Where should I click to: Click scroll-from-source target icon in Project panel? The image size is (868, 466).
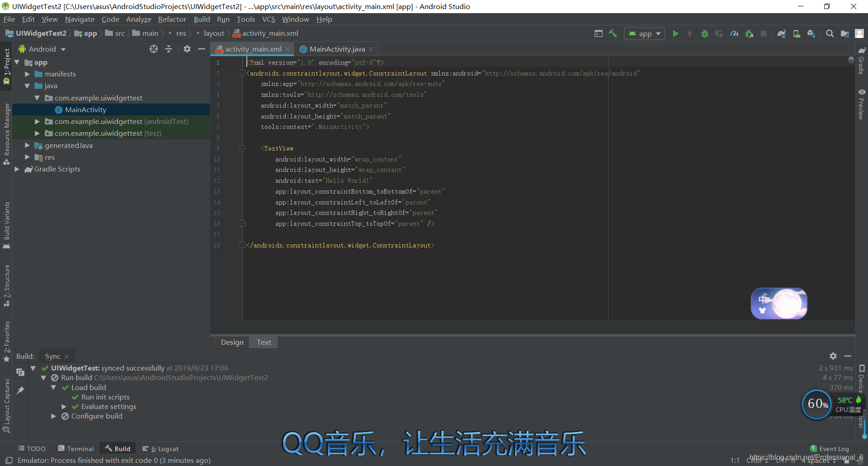pyautogui.click(x=154, y=49)
